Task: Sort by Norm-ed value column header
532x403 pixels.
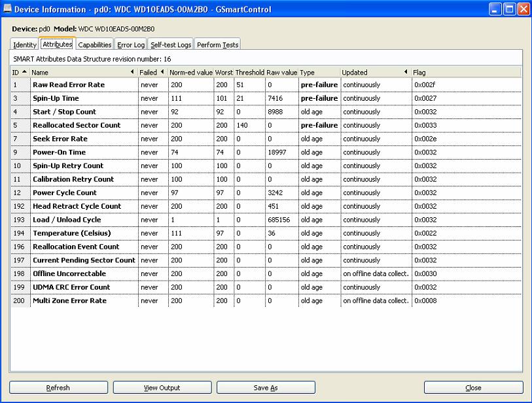Action: click(x=190, y=72)
